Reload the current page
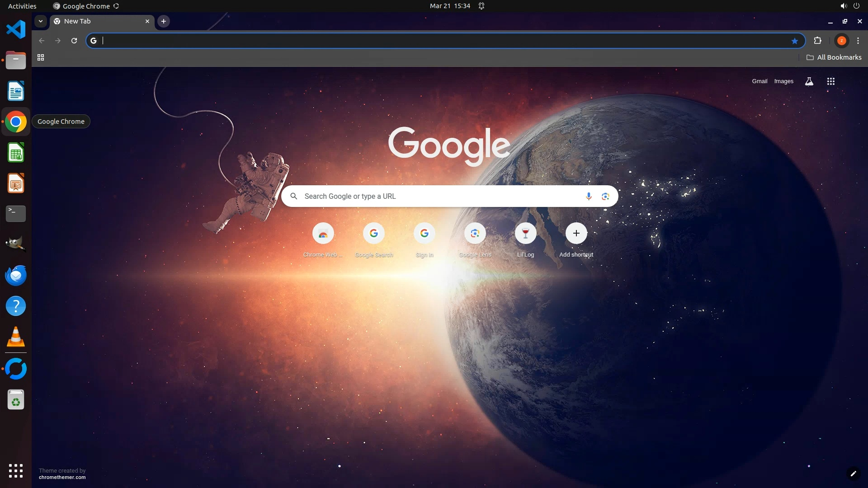 [74, 41]
